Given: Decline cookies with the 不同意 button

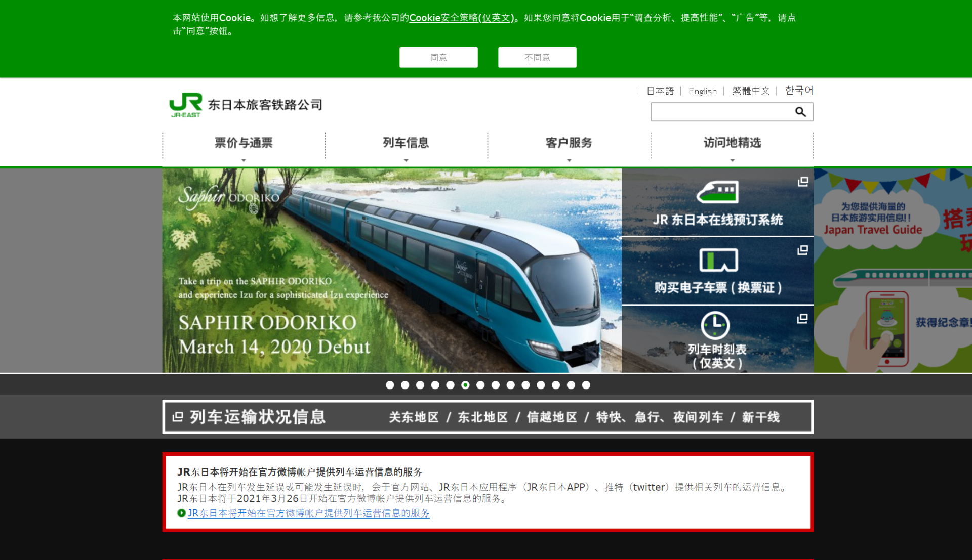Looking at the screenshot, I should coord(537,57).
